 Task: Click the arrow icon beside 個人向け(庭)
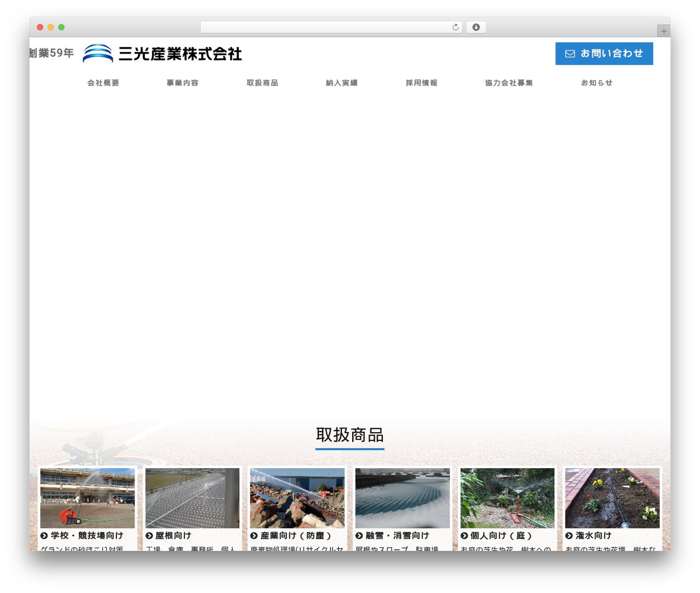point(464,536)
